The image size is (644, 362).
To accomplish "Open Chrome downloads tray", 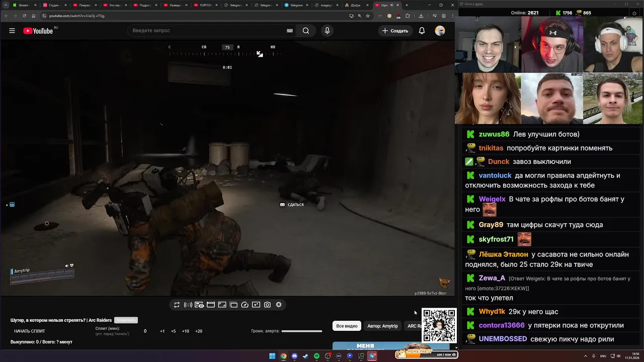I will (x=421, y=16).
